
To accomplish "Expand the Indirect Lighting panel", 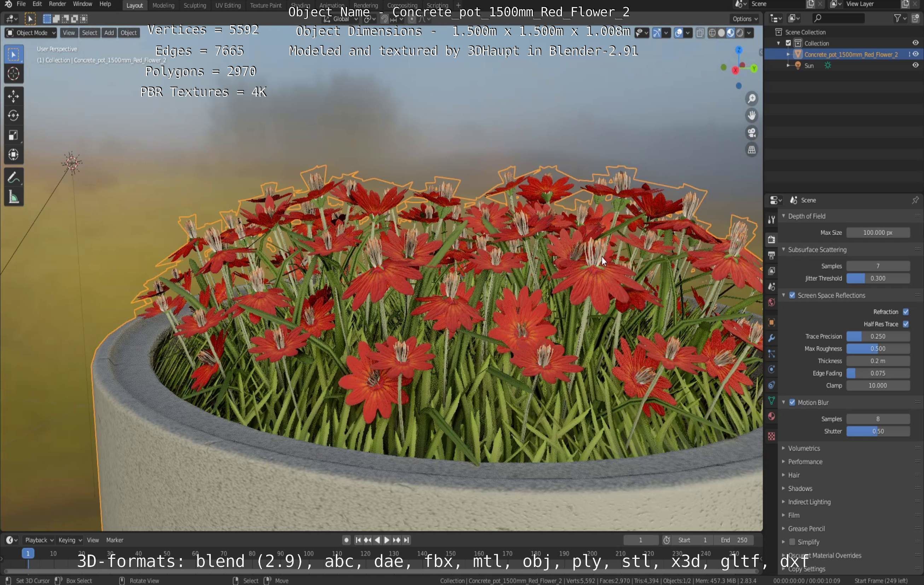I will click(809, 502).
